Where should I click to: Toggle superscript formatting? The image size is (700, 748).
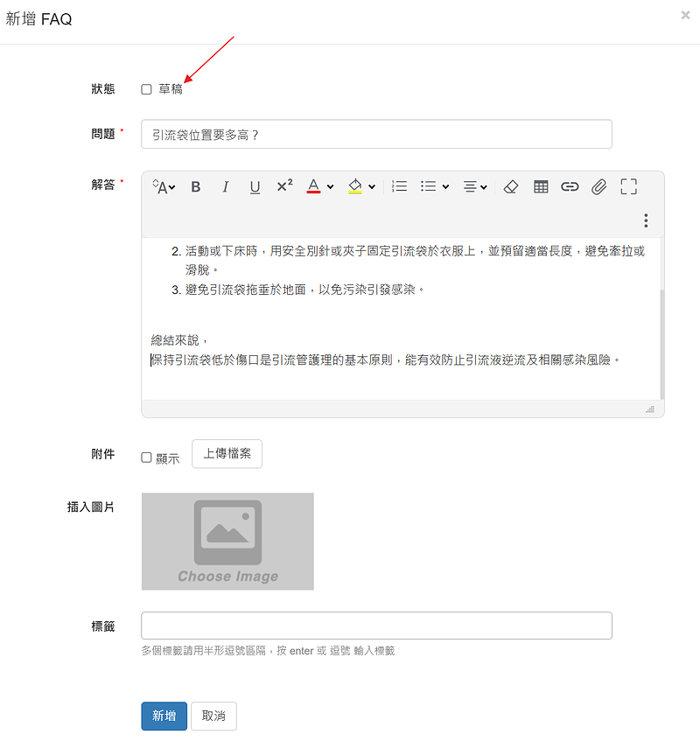coord(284,186)
